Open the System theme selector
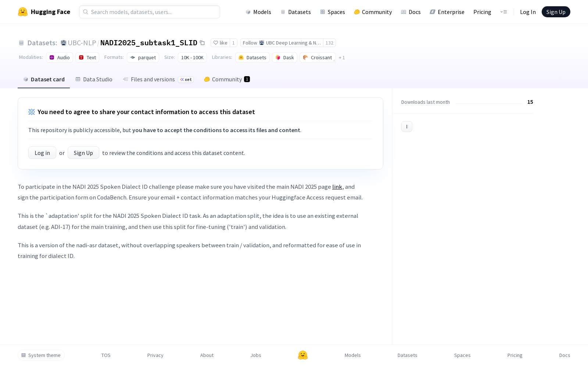Image resolution: width=588 pixels, height=368 pixels. [x=41, y=355]
